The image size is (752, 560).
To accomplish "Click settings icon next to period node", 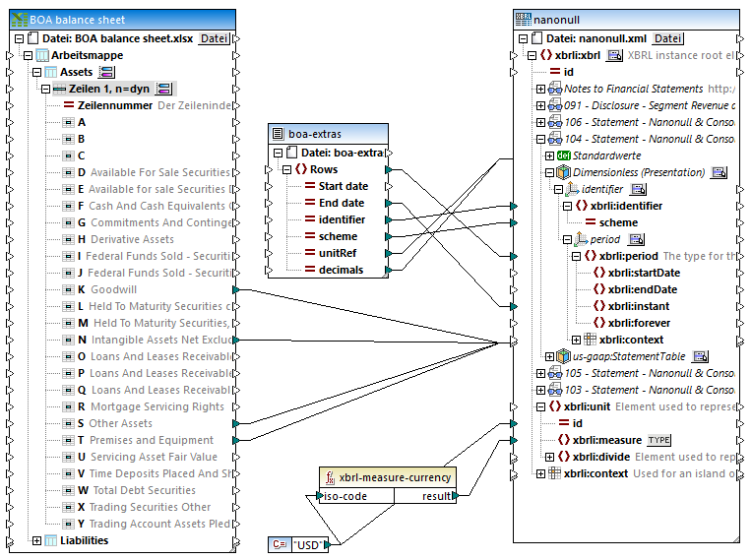I will (x=635, y=239).
